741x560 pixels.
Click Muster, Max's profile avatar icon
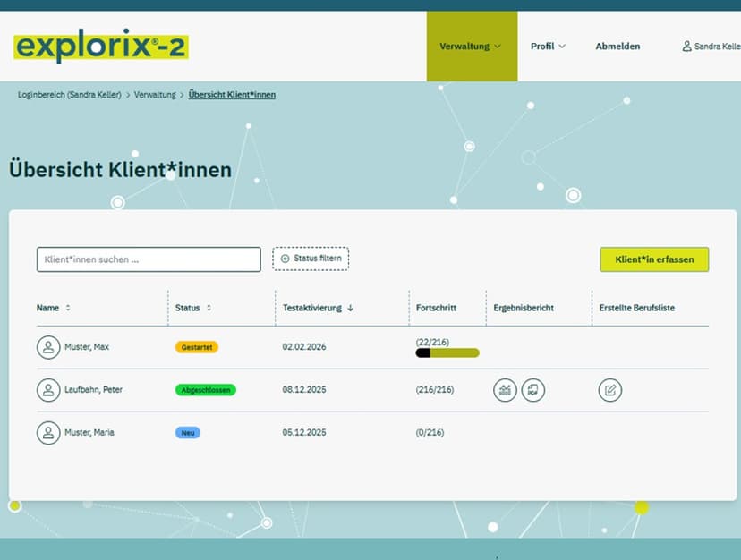coord(49,347)
